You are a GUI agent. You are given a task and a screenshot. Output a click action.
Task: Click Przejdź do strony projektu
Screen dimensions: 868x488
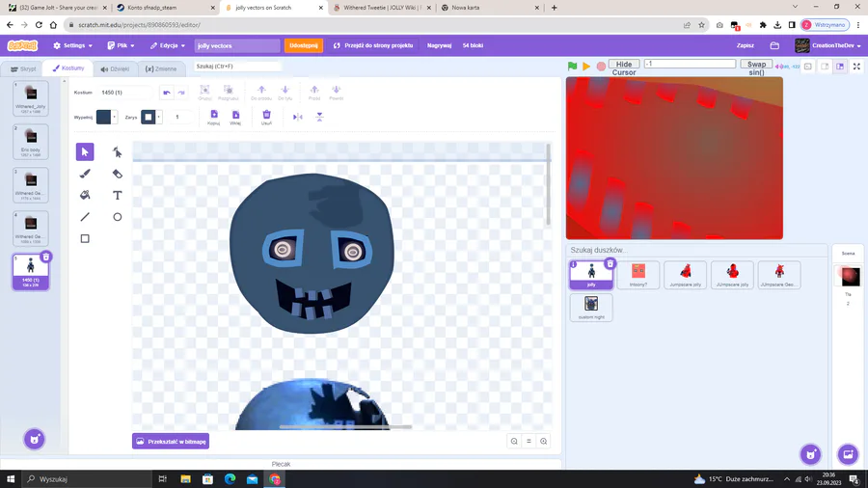pyautogui.click(x=373, y=45)
